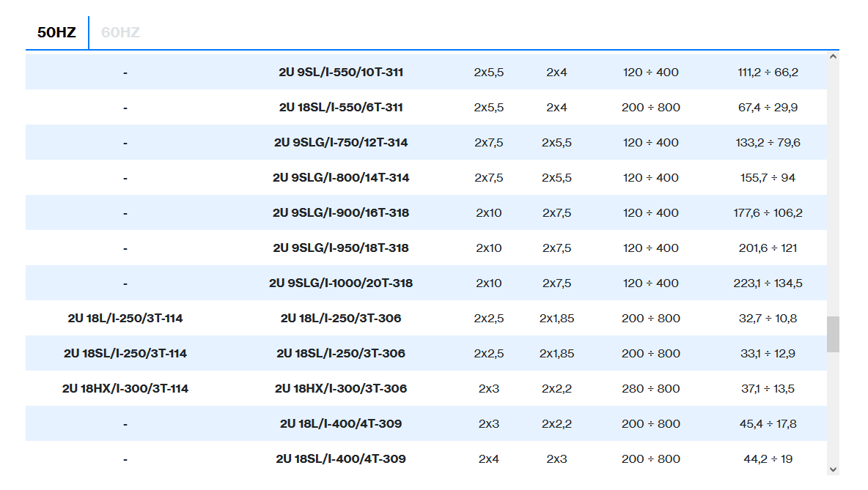Click the vertical scrollbar thumb
The height and width of the screenshot is (490, 868).
[x=833, y=334]
